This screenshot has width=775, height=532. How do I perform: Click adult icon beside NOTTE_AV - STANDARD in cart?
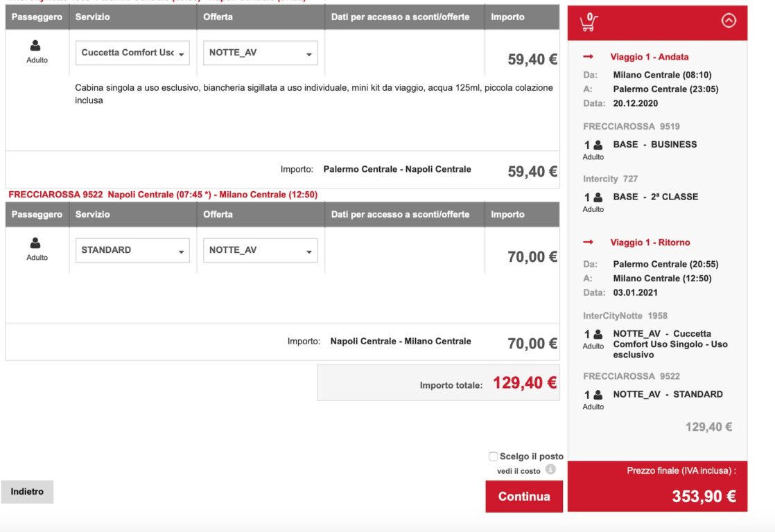[x=598, y=395]
